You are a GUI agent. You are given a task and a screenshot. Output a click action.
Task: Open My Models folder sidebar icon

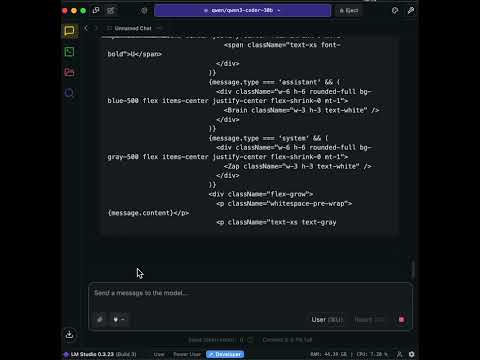point(69,72)
